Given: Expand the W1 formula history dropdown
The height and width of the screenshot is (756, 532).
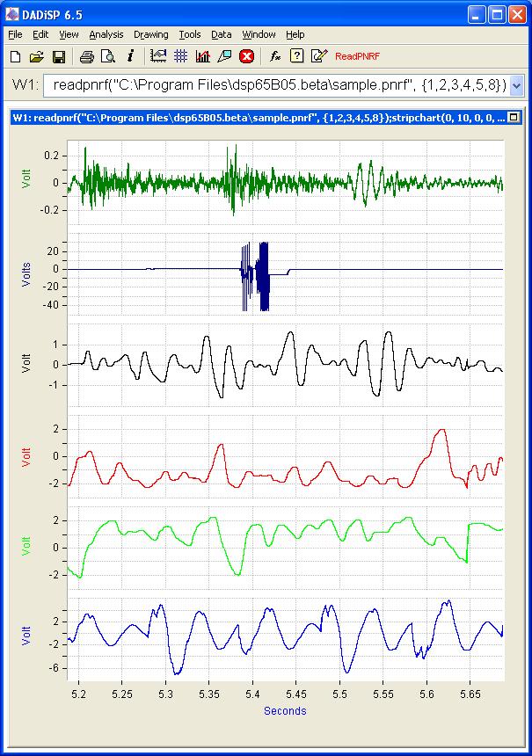Looking at the screenshot, I should coord(516,86).
